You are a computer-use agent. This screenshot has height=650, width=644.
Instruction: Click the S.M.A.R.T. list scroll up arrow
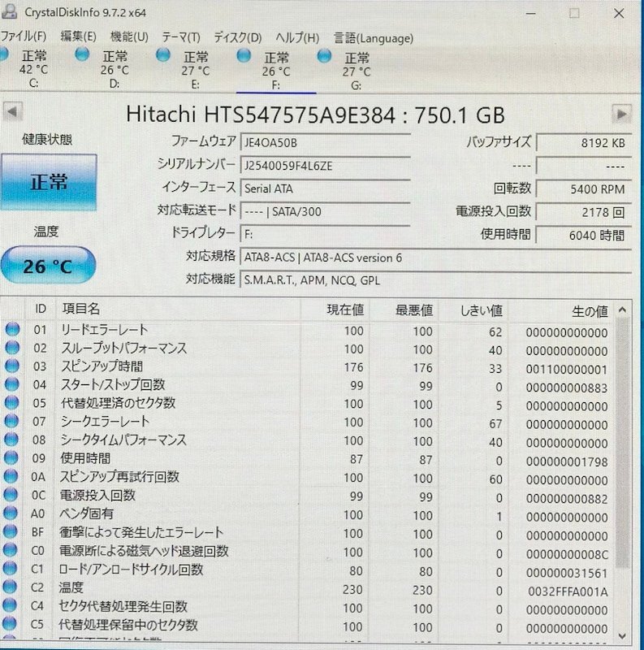click(x=622, y=310)
